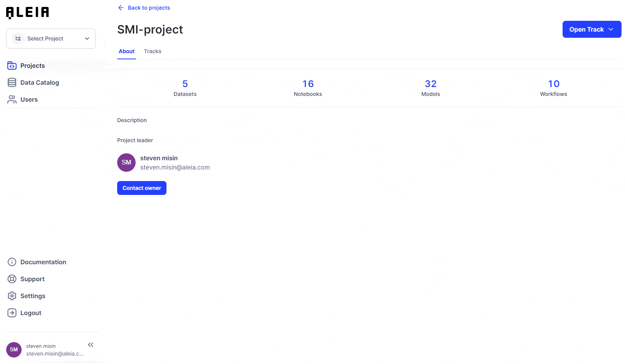
Task: Open the project selector chevron
Action: point(86,39)
